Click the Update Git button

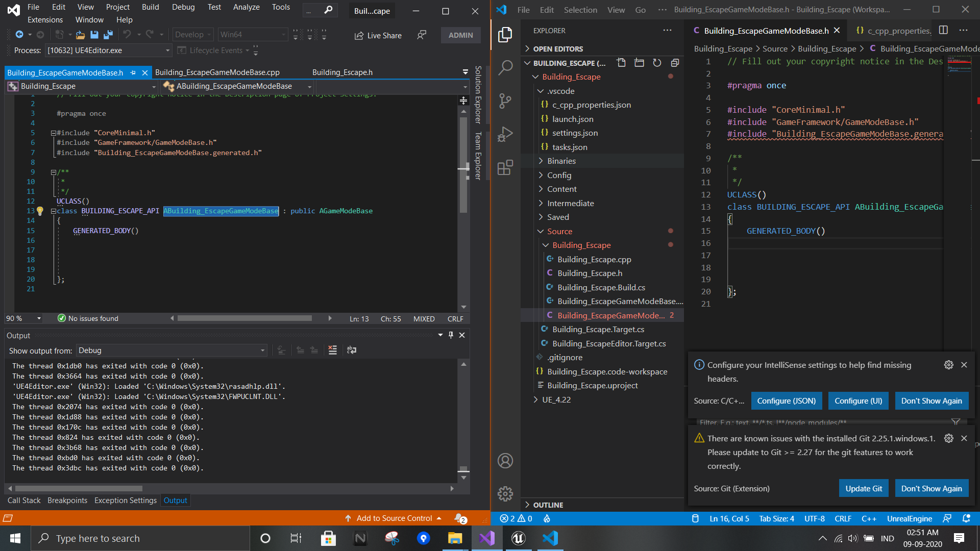click(x=864, y=488)
